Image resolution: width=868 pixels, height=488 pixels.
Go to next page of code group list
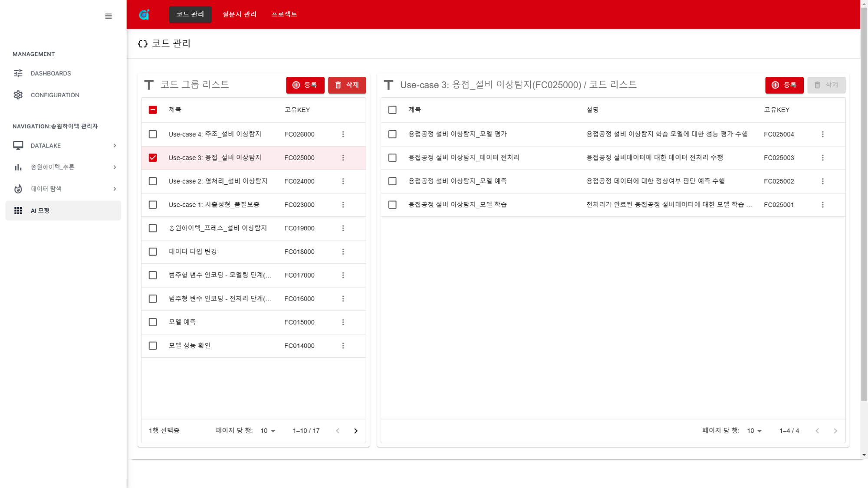(x=355, y=431)
